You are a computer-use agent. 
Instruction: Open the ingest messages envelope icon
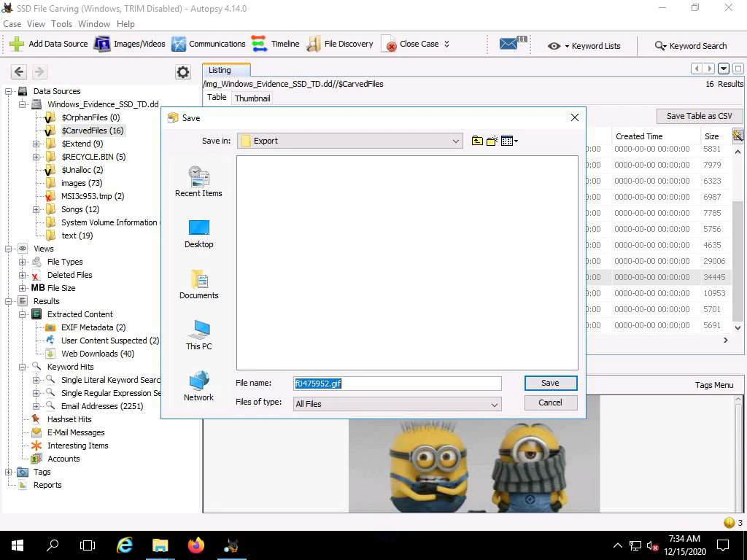click(508, 44)
